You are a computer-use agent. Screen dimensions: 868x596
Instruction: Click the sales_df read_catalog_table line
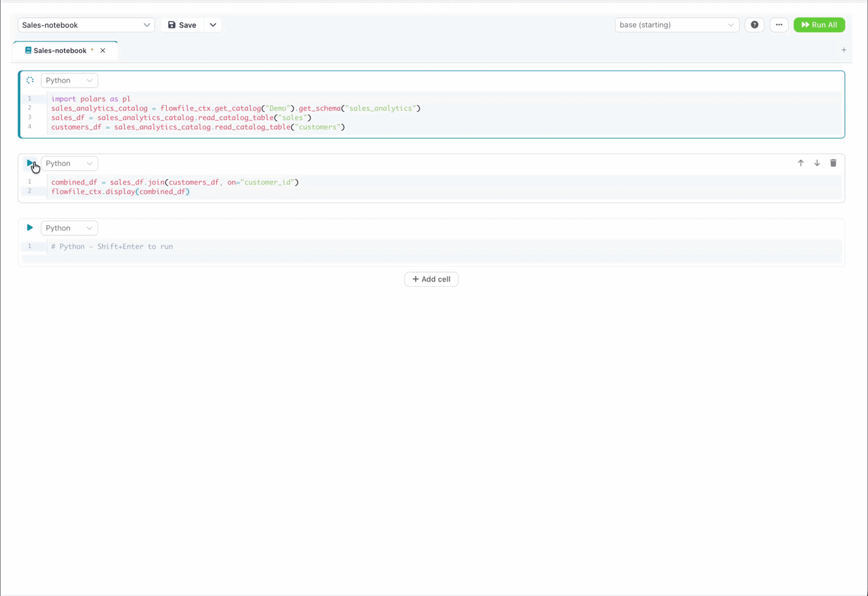[x=181, y=118]
